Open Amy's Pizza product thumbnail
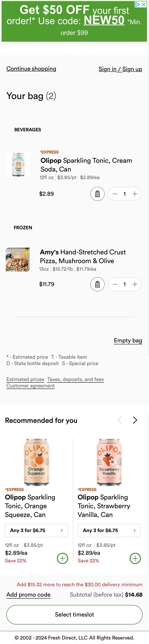This screenshot has width=149, height=644. tap(18, 260)
